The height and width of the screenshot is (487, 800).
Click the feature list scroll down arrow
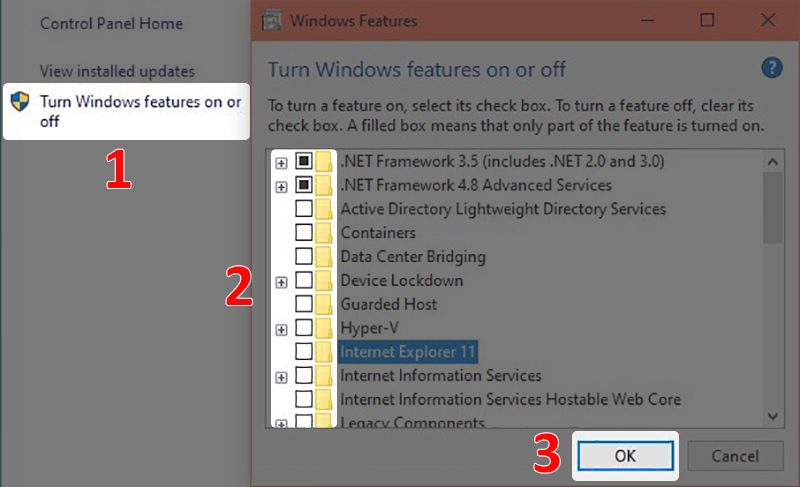coord(773,415)
